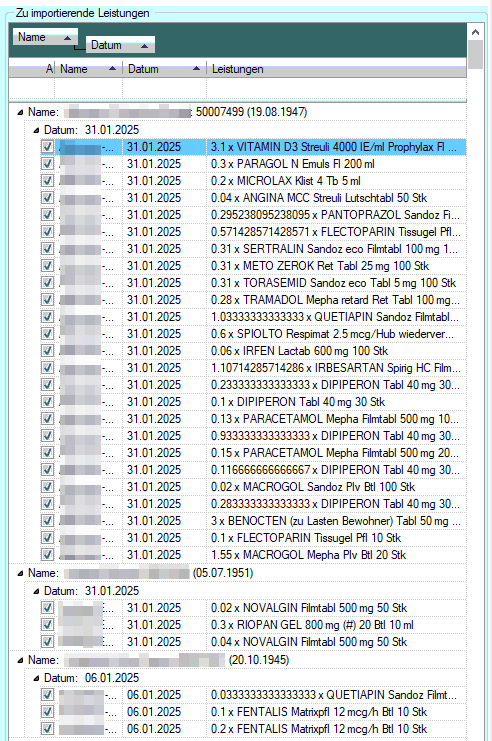The image size is (492, 741).
Task: Click sort arrow on Name column header
Action: (x=112, y=69)
